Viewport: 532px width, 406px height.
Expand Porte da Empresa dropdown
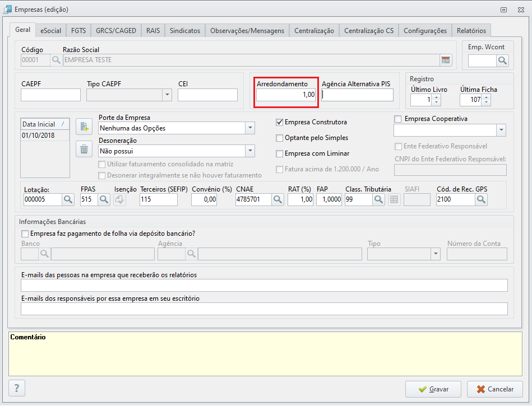point(250,128)
